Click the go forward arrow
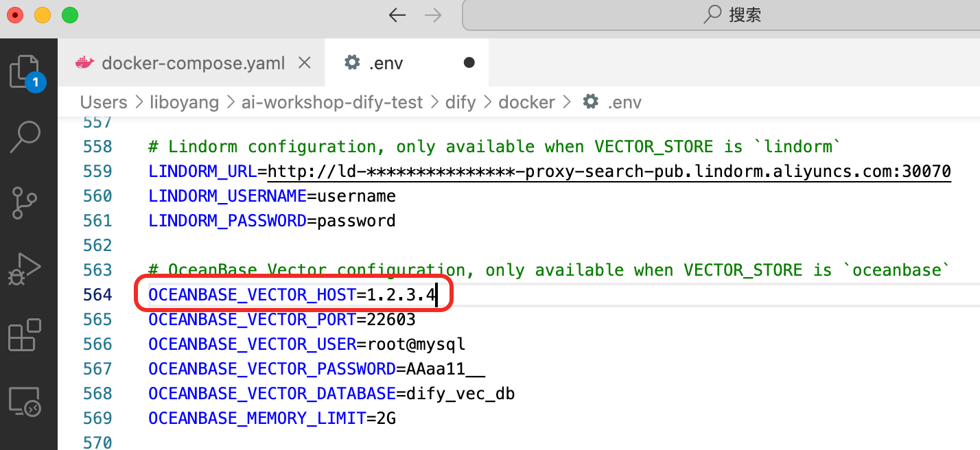This screenshot has width=980, height=450. [x=433, y=15]
